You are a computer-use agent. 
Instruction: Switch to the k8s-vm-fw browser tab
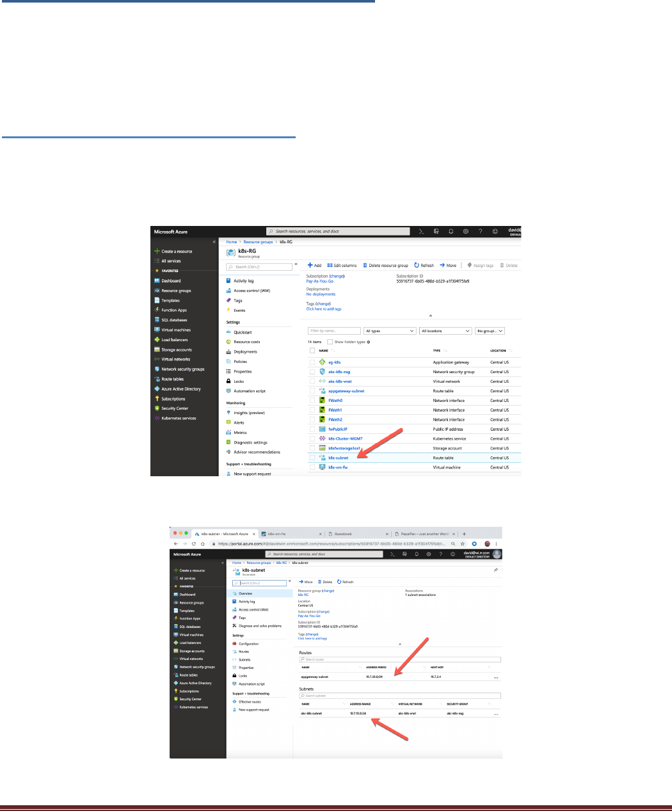point(291,534)
